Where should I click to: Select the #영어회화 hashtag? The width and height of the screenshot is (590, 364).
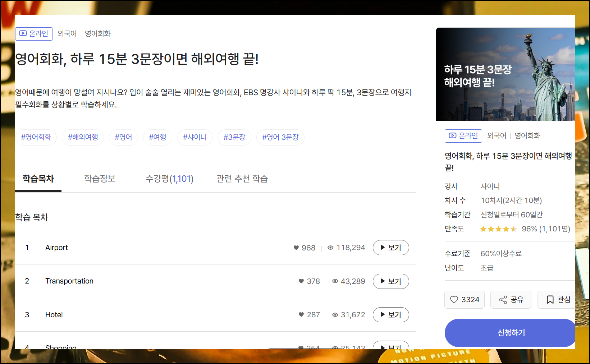coord(36,137)
